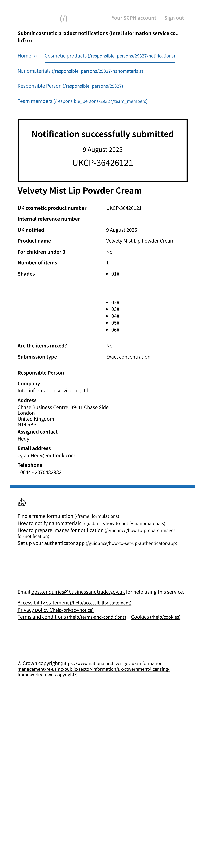
Task: Open the Nanomaterials navigation tab
Action: [80, 71]
